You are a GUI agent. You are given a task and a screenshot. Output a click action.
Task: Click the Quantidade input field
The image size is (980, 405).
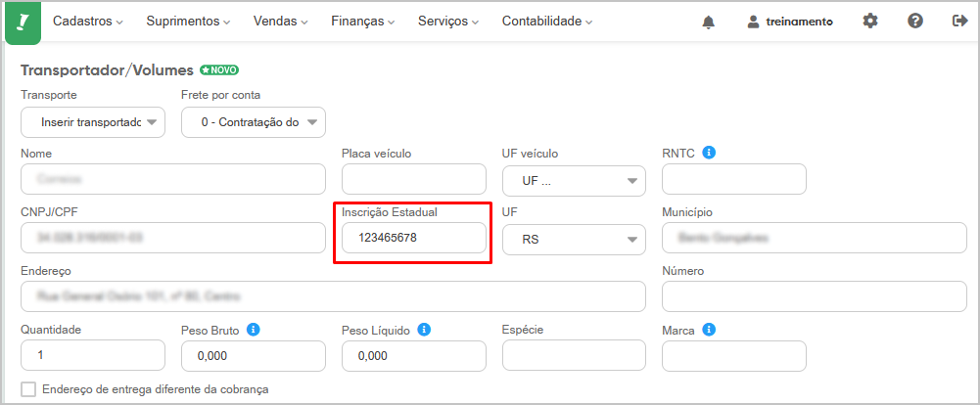[x=92, y=356]
